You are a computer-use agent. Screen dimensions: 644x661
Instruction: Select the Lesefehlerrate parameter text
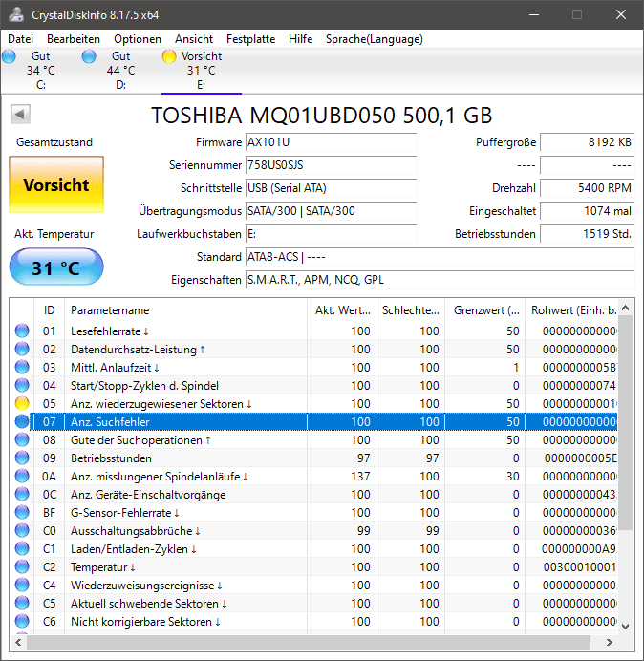[x=110, y=331]
